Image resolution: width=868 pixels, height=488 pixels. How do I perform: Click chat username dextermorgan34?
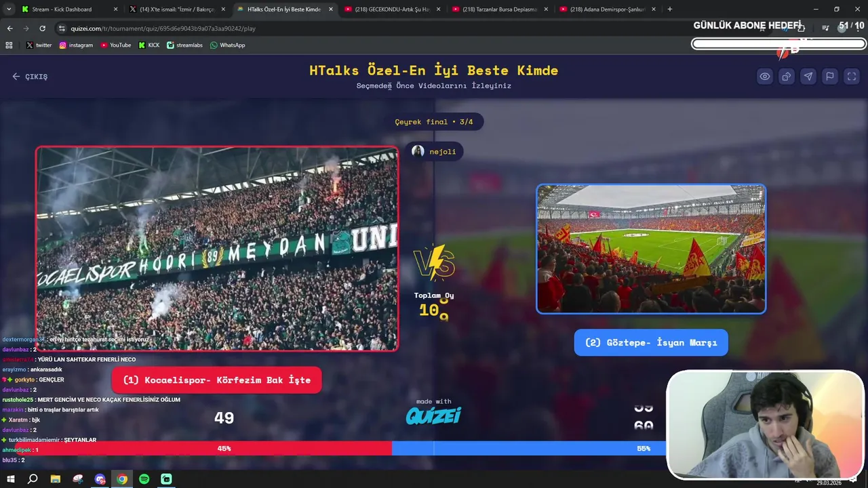24,340
